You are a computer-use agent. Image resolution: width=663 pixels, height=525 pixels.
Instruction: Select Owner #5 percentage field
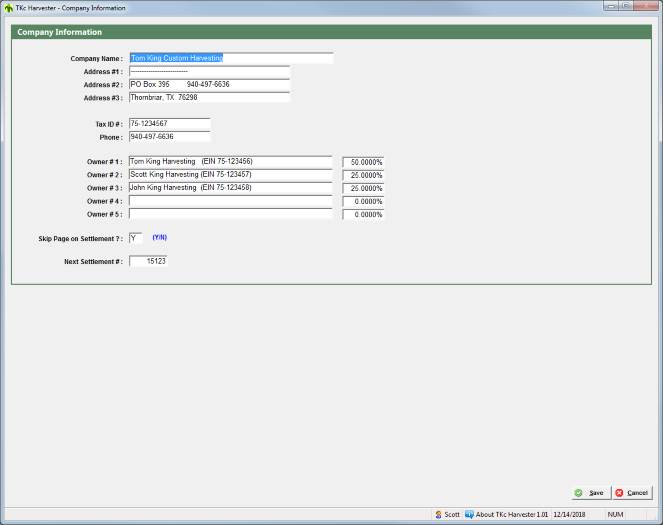click(364, 215)
